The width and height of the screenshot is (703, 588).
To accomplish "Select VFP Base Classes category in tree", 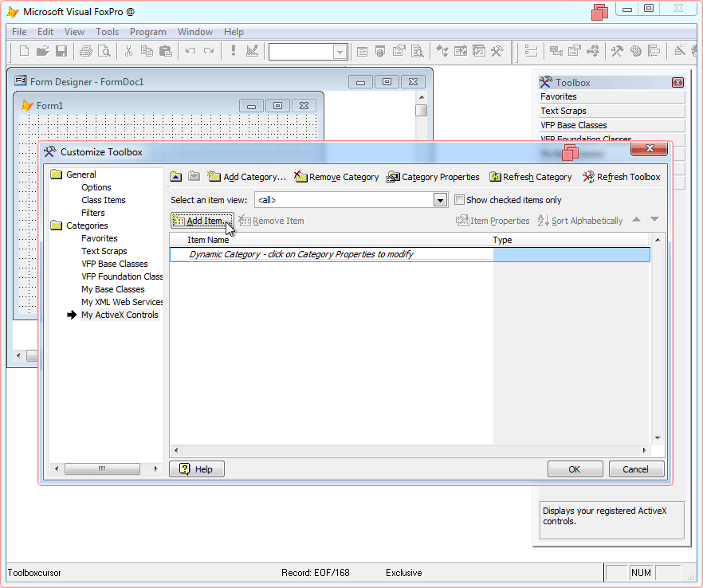I will (114, 264).
